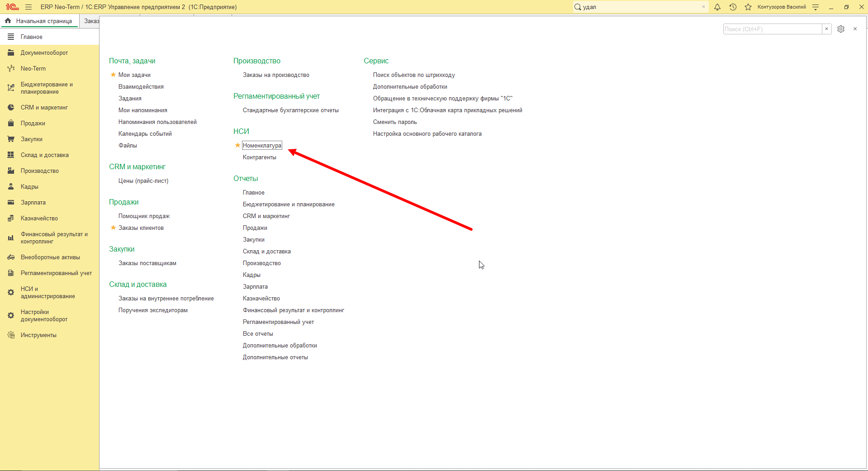Click the Продажи shopping bag icon

click(x=11, y=124)
